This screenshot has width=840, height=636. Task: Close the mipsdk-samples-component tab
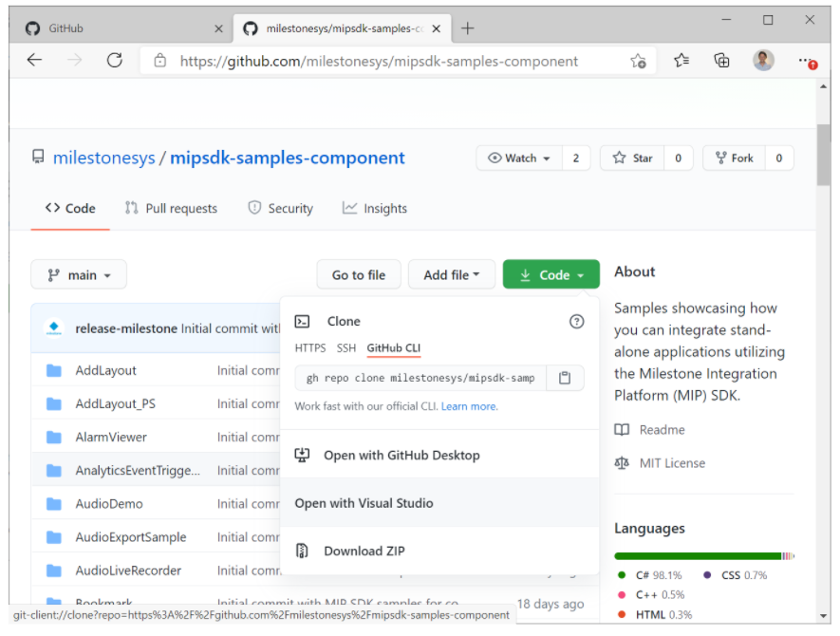436,28
